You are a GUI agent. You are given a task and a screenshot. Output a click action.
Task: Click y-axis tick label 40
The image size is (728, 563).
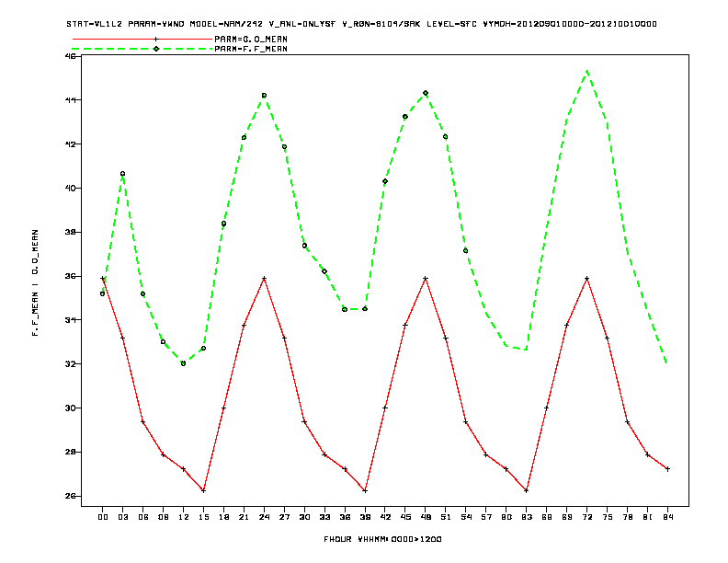pos(71,189)
